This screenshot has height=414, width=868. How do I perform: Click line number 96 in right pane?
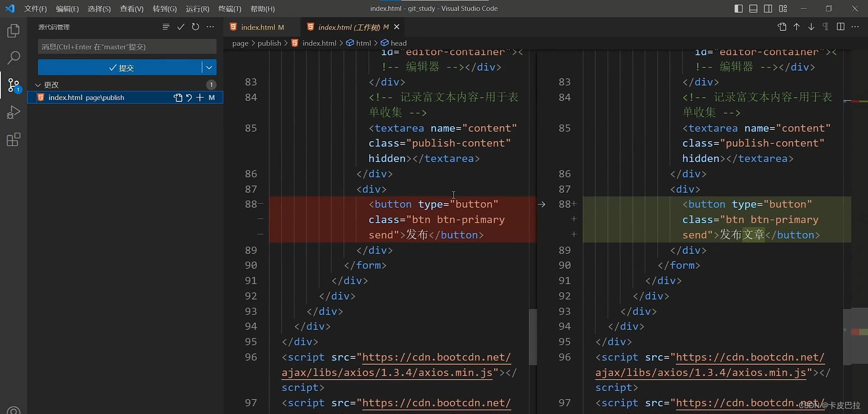(x=565, y=357)
